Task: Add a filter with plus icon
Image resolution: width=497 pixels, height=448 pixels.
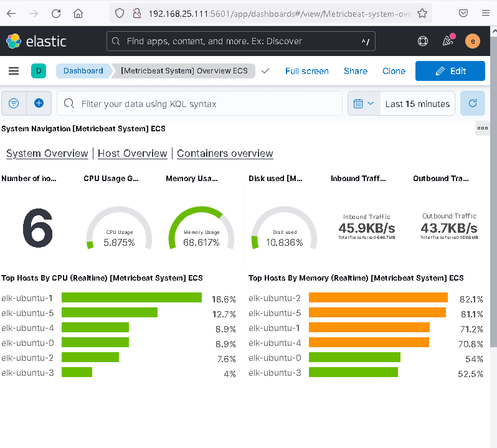Action: click(39, 103)
